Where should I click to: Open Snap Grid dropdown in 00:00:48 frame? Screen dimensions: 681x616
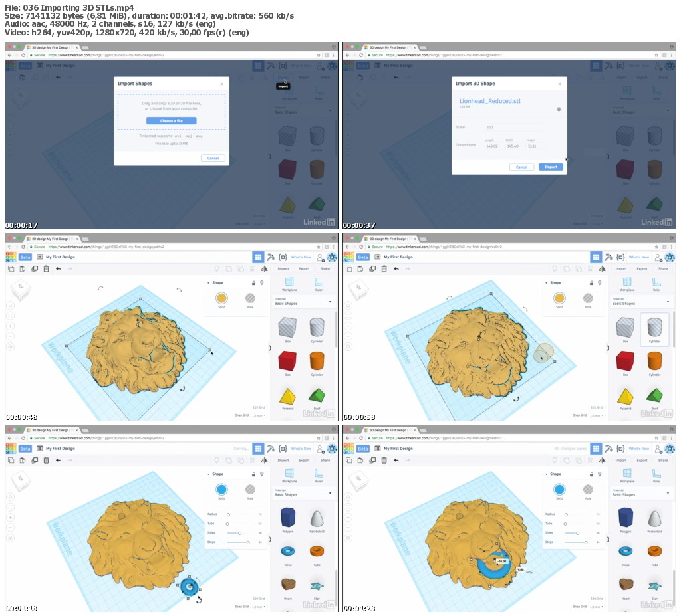(x=257, y=415)
